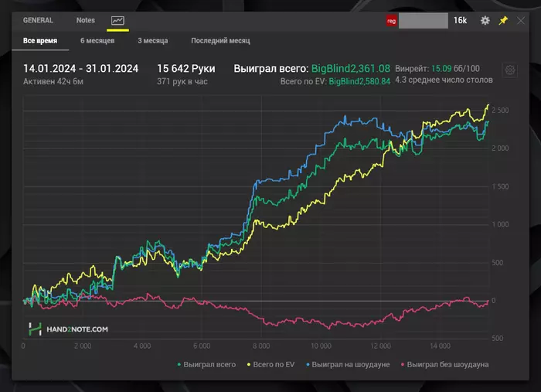Click the 8 000 x-axis label

(x=261, y=346)
